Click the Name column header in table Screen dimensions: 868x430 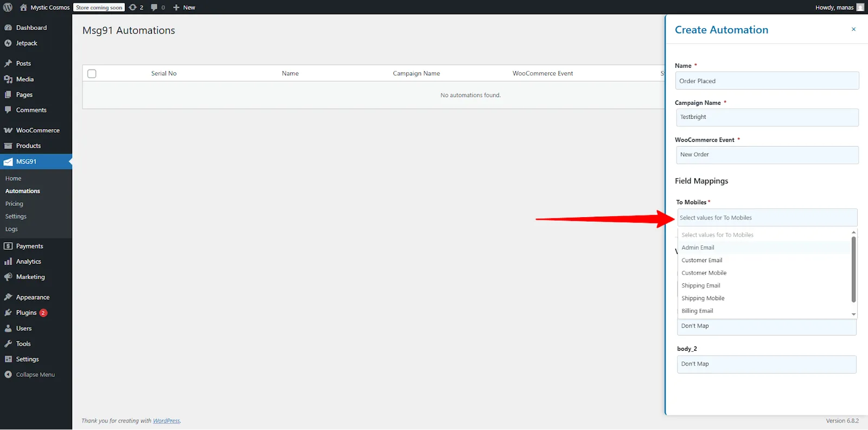click(x=290, y=73)
